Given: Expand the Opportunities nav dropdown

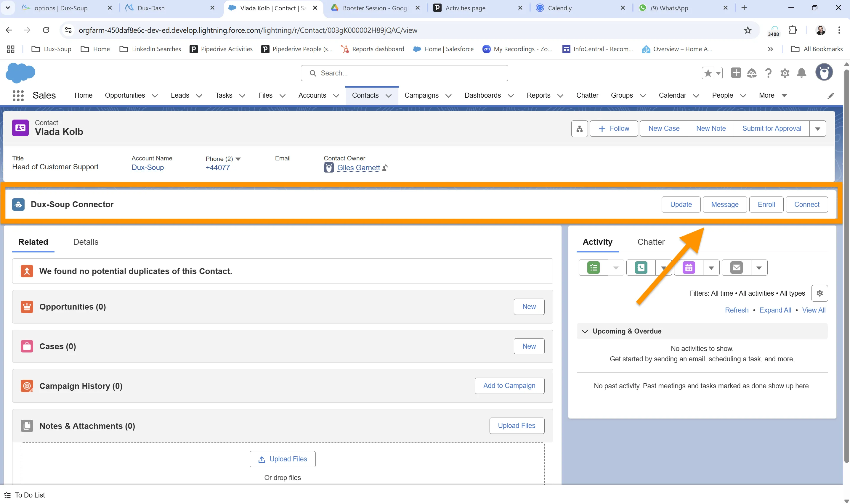Looking at the screenshot, I should tap(155, 96).
